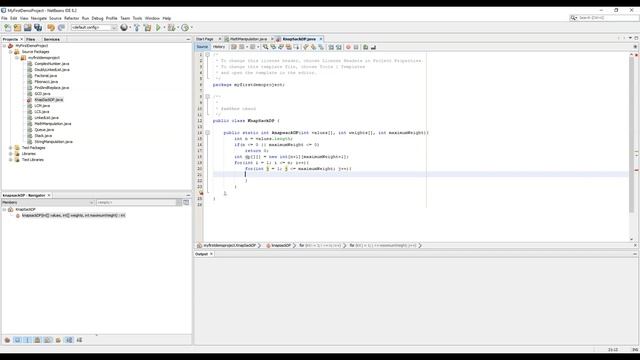This screenshot has height=360, width=640.
Task: Expand the Libraries node
Action: click(x=11, y=154)
